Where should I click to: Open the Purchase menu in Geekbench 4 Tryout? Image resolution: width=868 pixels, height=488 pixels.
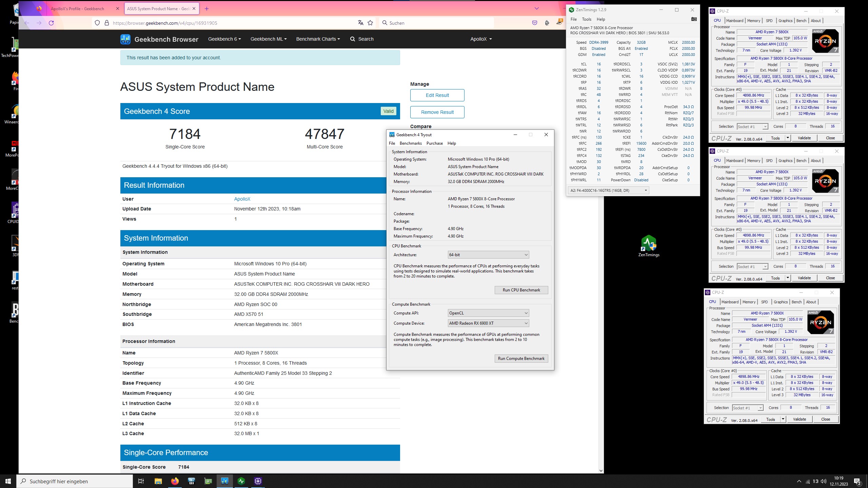434,143
